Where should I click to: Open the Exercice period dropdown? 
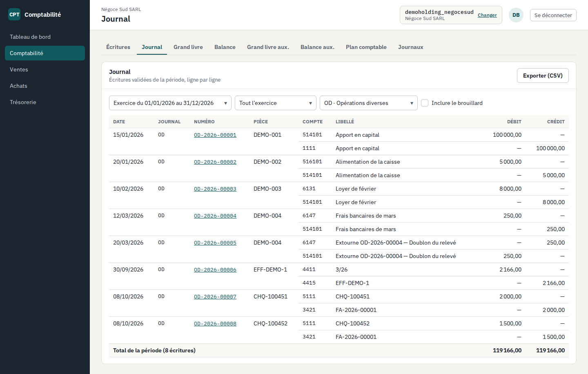coord(170,103)
